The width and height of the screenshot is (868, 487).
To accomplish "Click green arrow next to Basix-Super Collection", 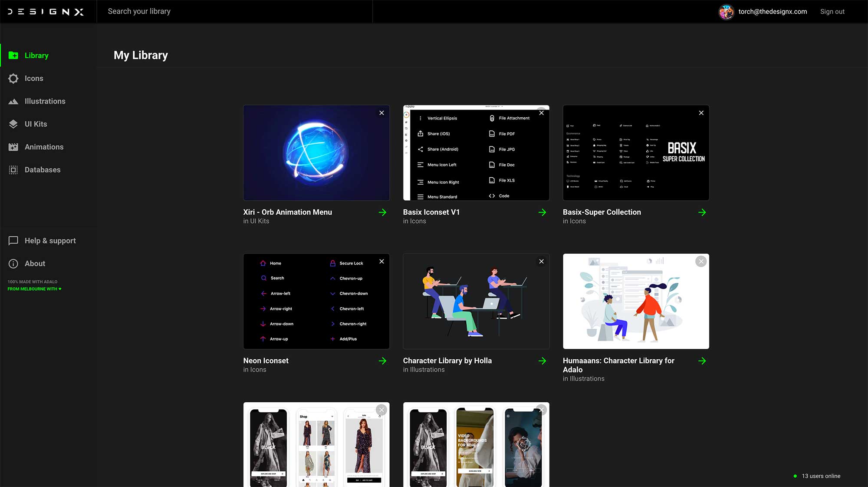I will [x=702, y=212].
